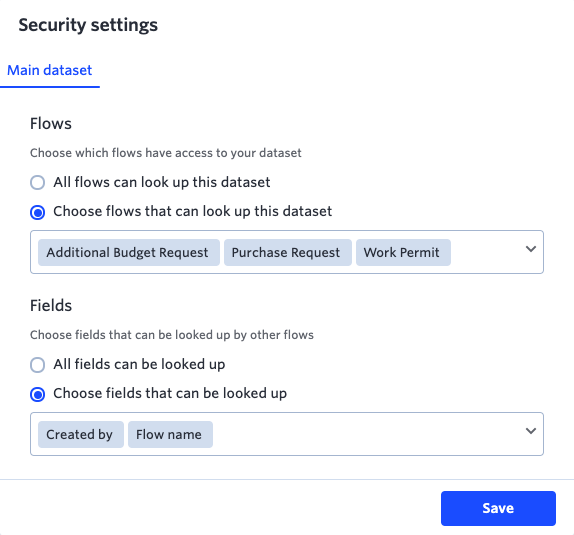Click empty space in the fields selection box
574x535 pixels.
coord(366,434)
